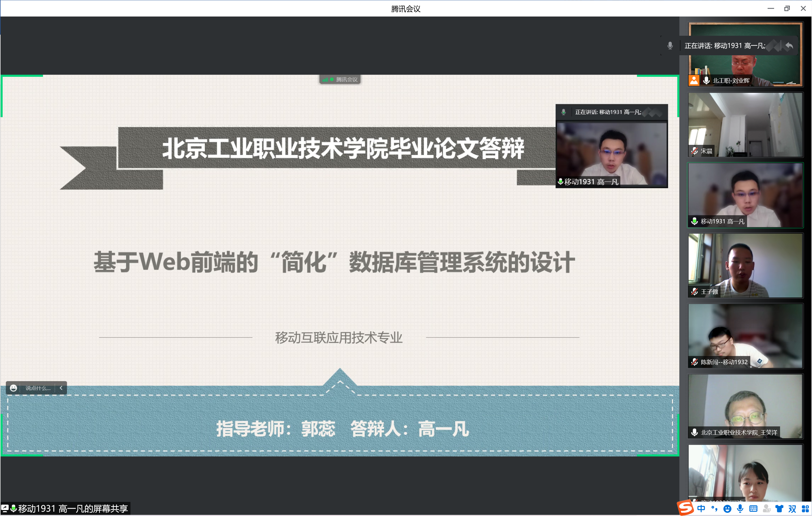Viewport: 812px width, 516px height.
Task: Click the name label 宋晨
Action: [706, 151]
